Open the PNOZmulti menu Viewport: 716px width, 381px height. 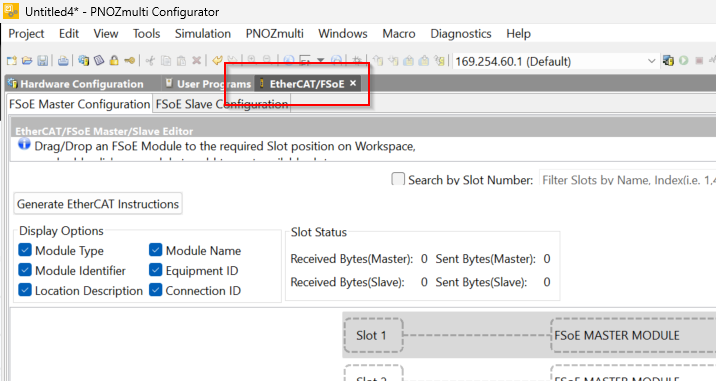[274, 33]
